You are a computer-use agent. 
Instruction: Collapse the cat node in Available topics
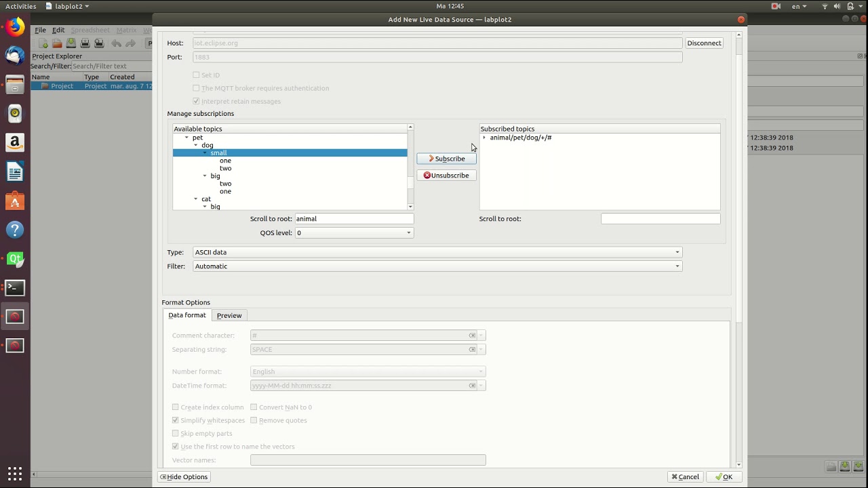[196, 199]
